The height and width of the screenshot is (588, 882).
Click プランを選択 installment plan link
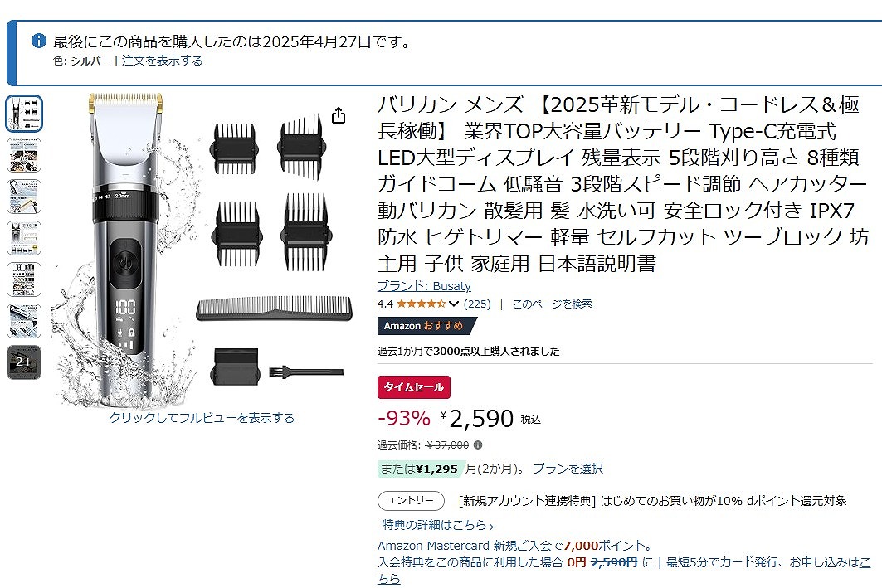(568, 469)
